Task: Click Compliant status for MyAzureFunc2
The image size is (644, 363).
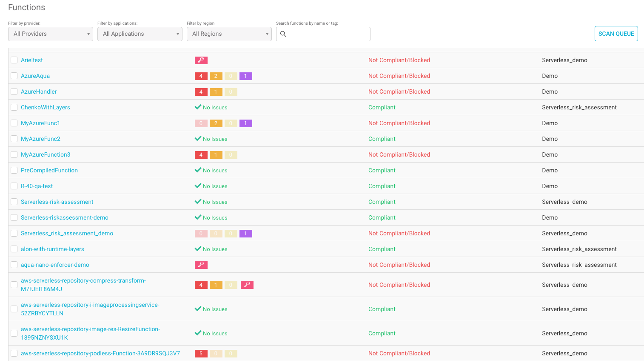Action: pos(382,139)
